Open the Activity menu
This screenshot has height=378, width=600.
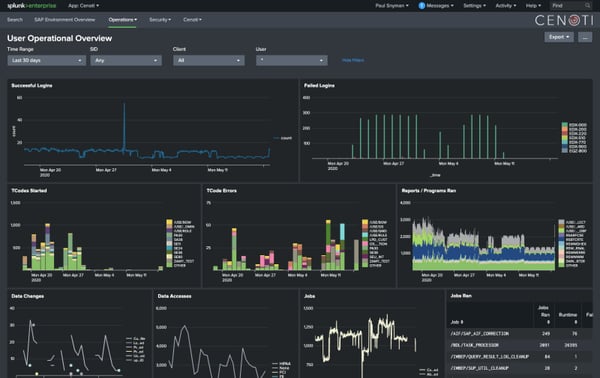[505, 6]
